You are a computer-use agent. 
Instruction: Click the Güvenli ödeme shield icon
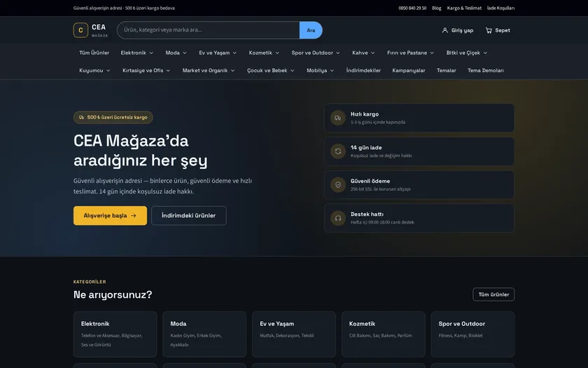point(338,185)
